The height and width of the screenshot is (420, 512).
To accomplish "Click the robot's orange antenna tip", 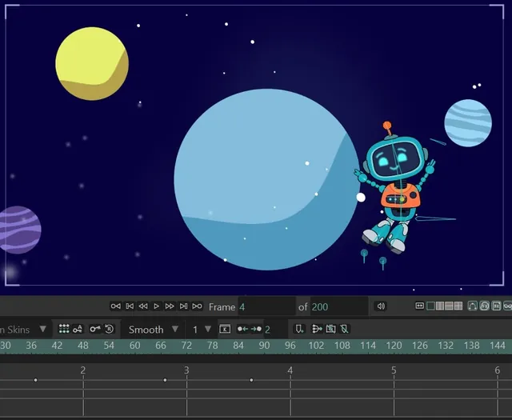I will tap(387, 126).
